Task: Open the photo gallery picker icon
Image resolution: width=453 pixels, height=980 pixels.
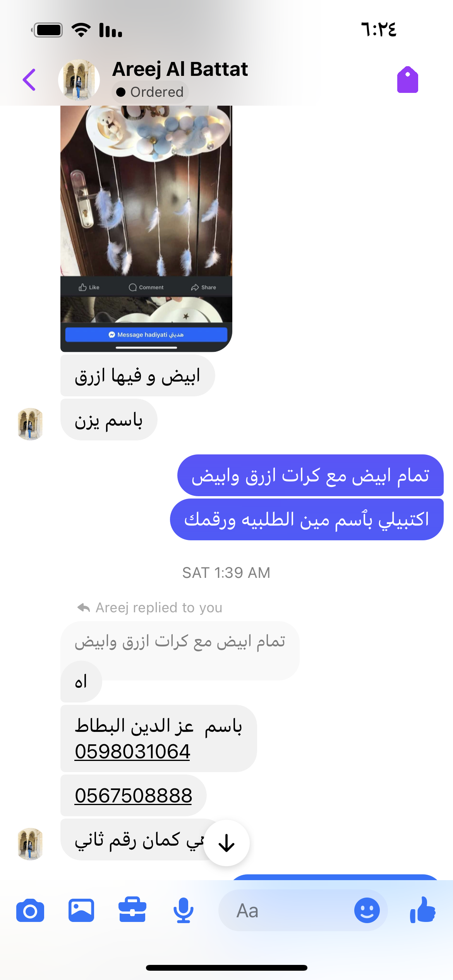Action: click(x=81, y=910)
